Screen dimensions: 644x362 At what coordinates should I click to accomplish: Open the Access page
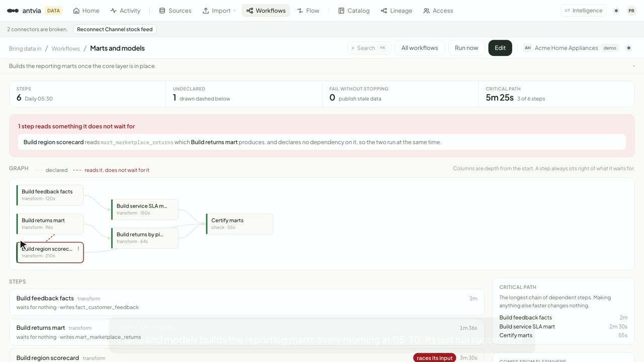[x=438, y=11]
